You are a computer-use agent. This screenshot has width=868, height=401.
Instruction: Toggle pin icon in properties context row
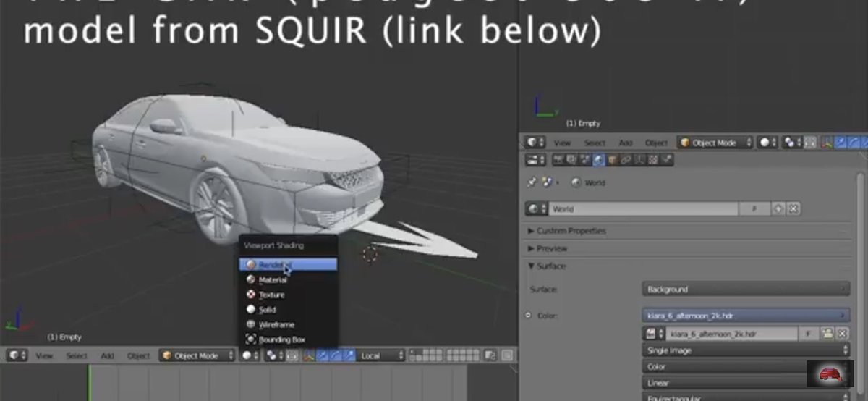point(532,182)
